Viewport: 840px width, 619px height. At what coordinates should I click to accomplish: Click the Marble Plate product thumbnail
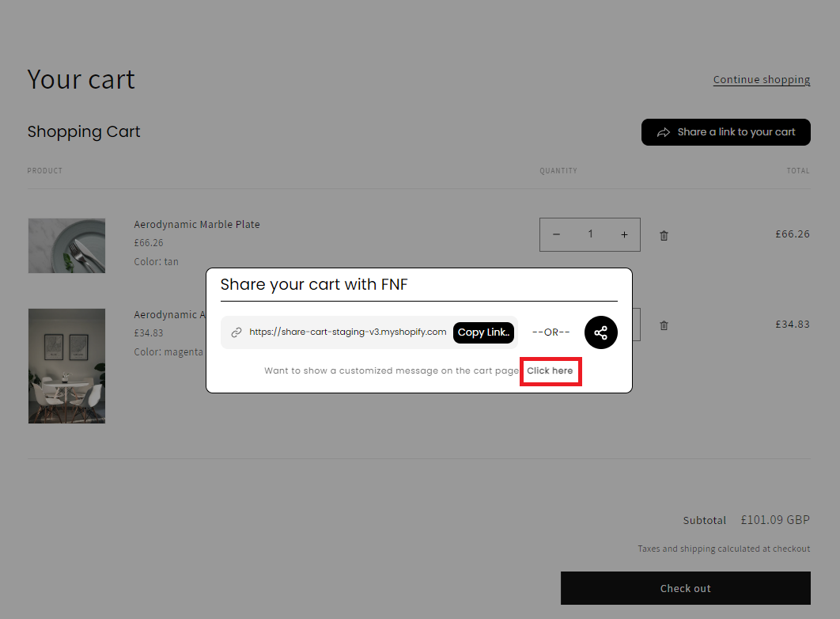click(66, 245)
